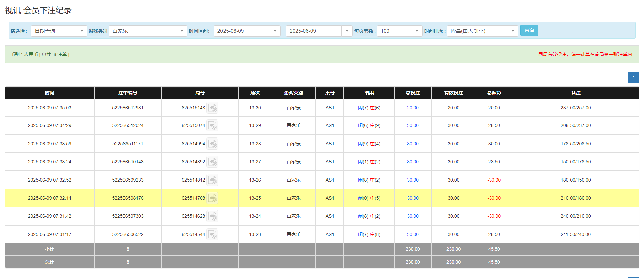Play video for round 625514812
Viewport: 644px width, 278px height.
pos(212,180)
